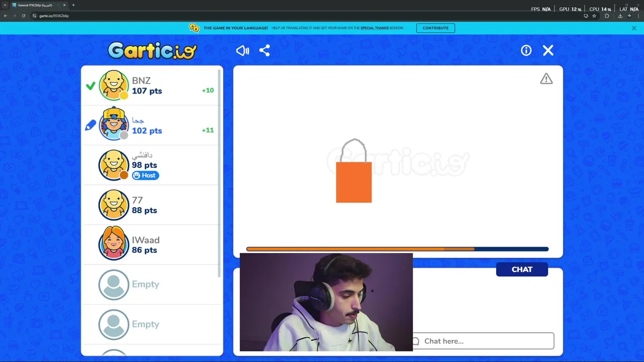Open the info circle icon
Screen dimensions: 644x362
point(526,50)
